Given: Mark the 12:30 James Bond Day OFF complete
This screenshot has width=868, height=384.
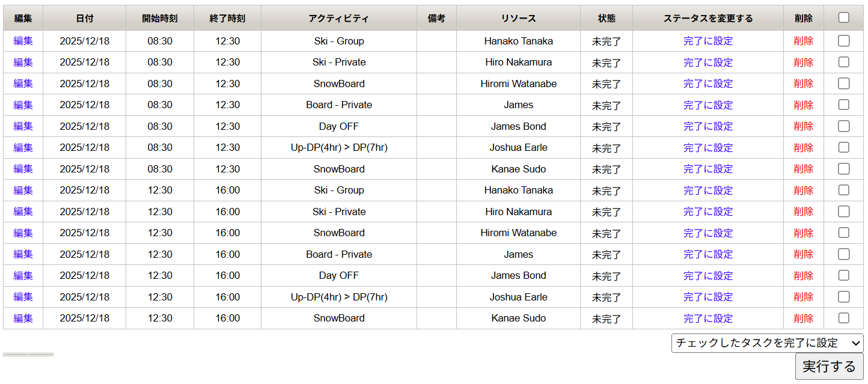Looking at the screenshot, I should click(x=708, y=276).
